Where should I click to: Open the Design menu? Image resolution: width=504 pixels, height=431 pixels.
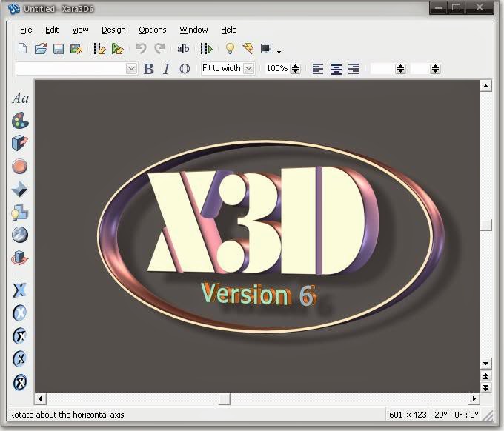(x=113, y=30)
